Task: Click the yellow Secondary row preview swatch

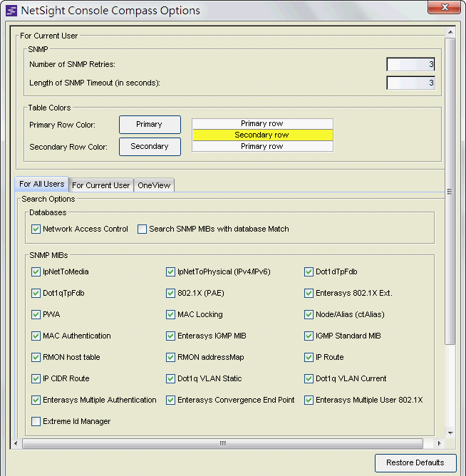Action: pyautogui.click(x=263, y=135)
